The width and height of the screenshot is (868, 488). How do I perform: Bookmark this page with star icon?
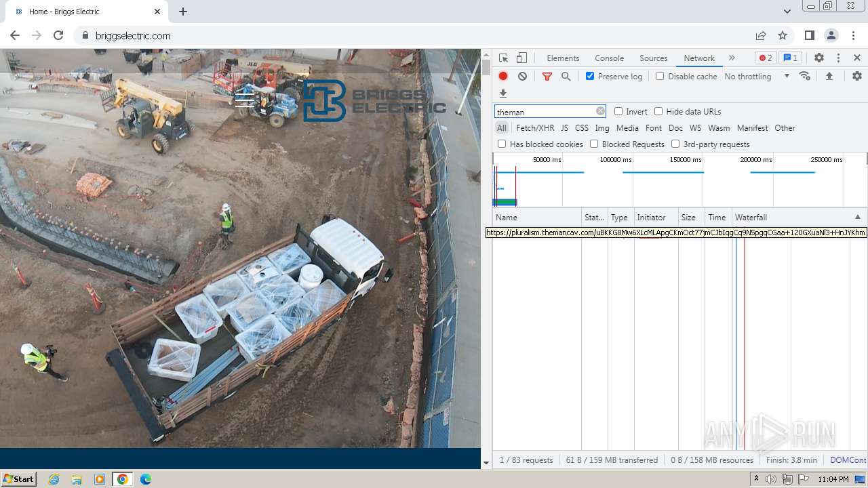783,35
